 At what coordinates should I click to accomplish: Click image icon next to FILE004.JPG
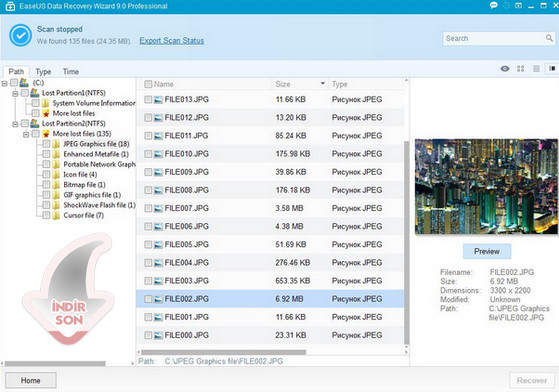pyautogui.click(x=158, y=263)
